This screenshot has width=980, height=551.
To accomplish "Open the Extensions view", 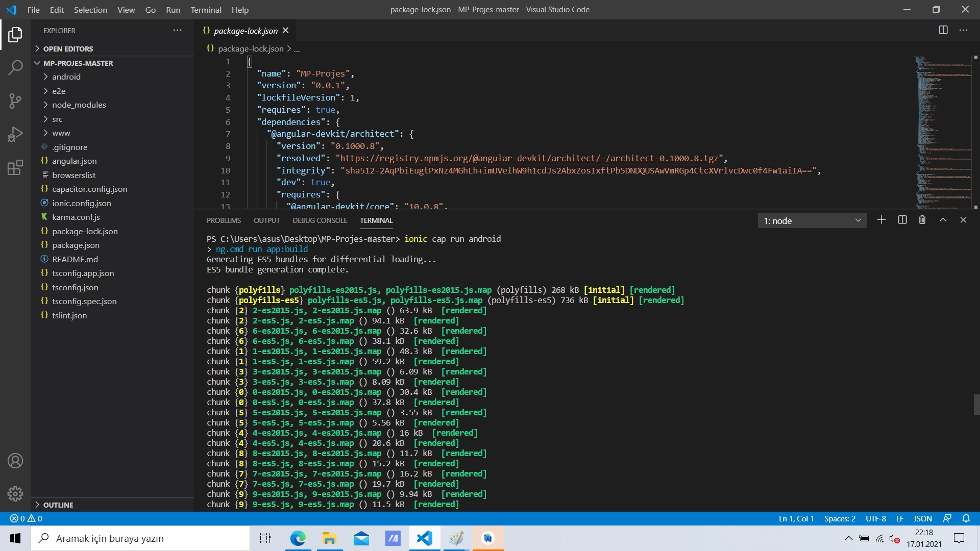I will 15,167.
